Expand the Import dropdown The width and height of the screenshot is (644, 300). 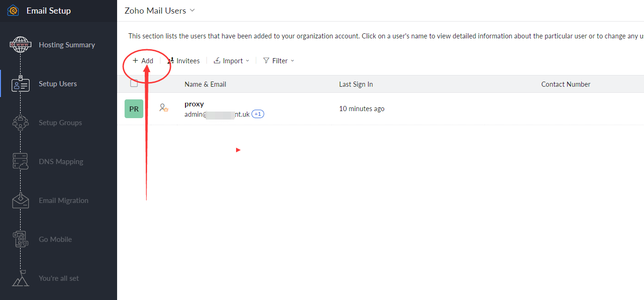[231, 61]
